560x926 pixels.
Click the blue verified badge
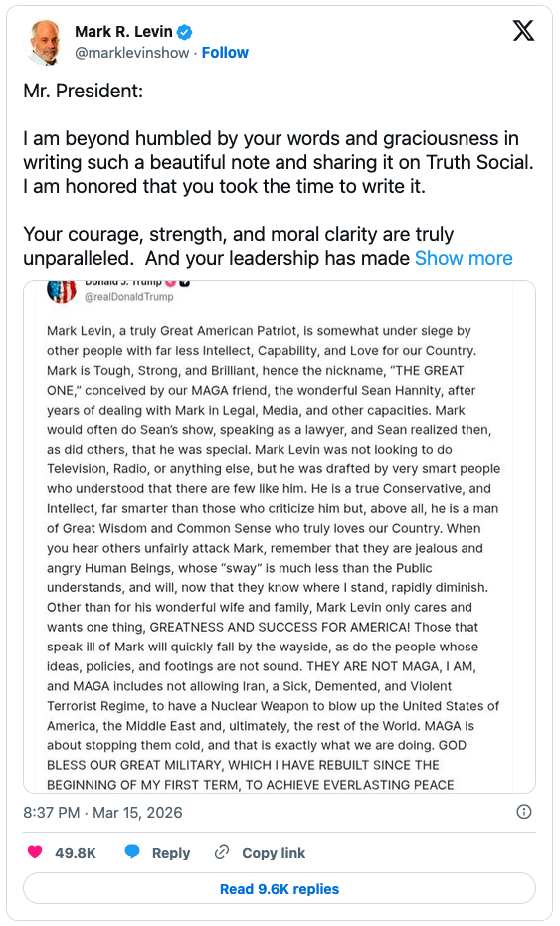pyautogui.click(x=185, y=32)
